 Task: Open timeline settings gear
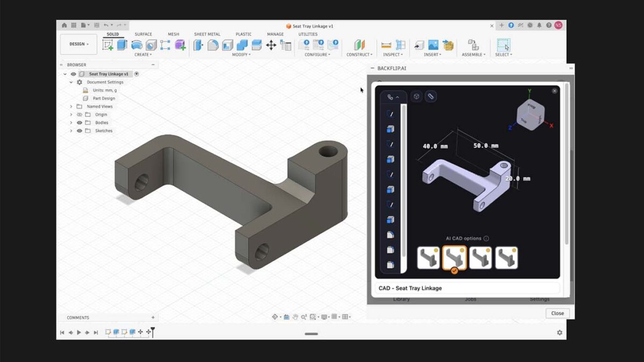tap(560, 333)
